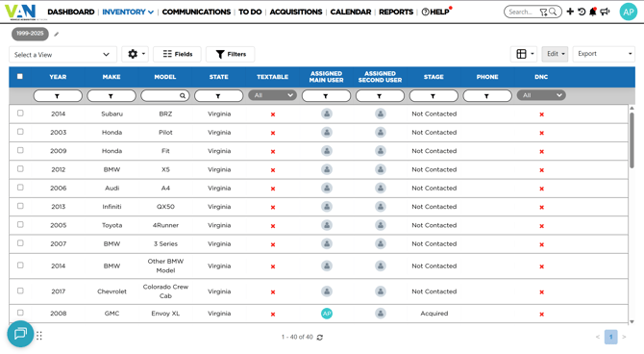Open the Textable All filter dropdown
Screen dimensions: 644x354
(x=273, y=95)
